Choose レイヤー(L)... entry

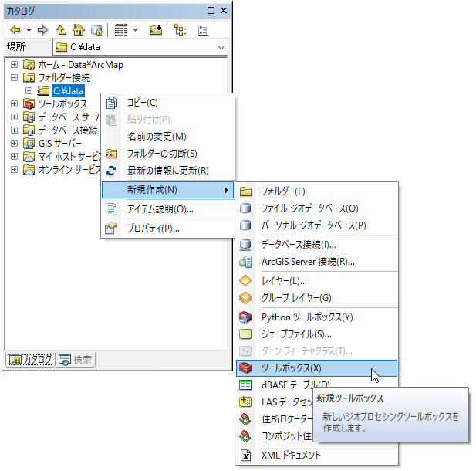[x=316, y=281]
